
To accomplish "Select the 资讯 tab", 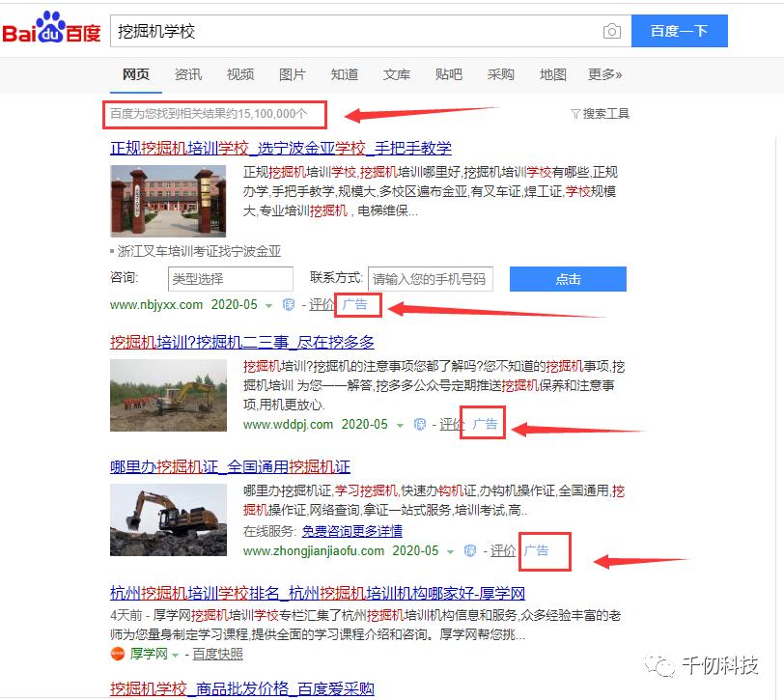I will [187, 74].
